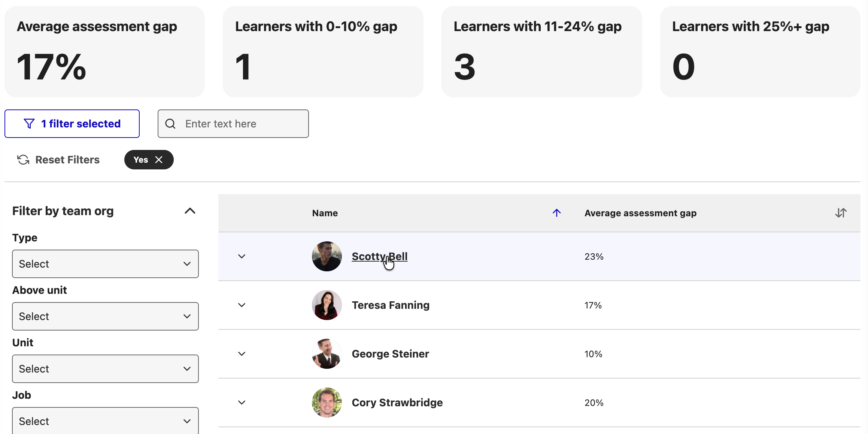Click Scotty Bell's avatar photo
This screenshot has height=434, width=868.
[327, 256]
